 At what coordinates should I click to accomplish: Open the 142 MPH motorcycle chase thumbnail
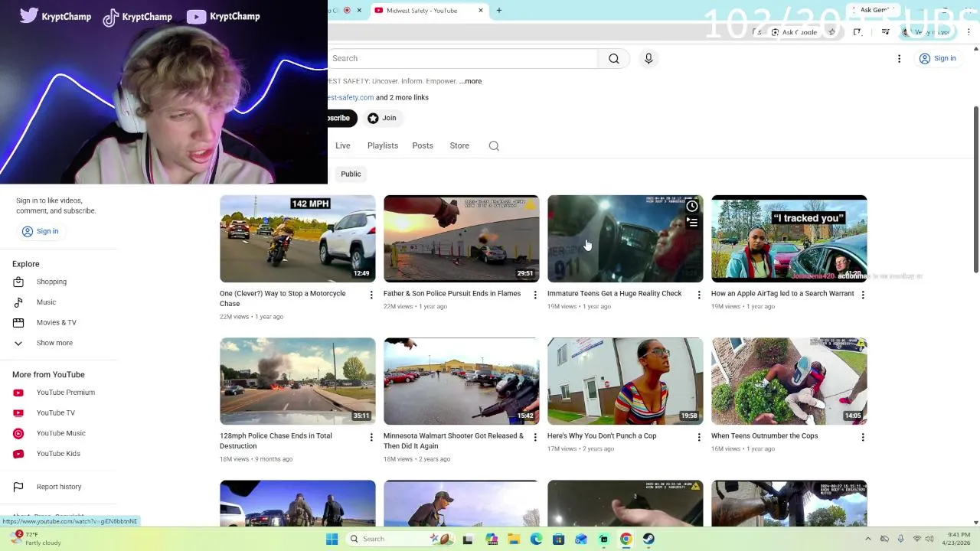298,239
